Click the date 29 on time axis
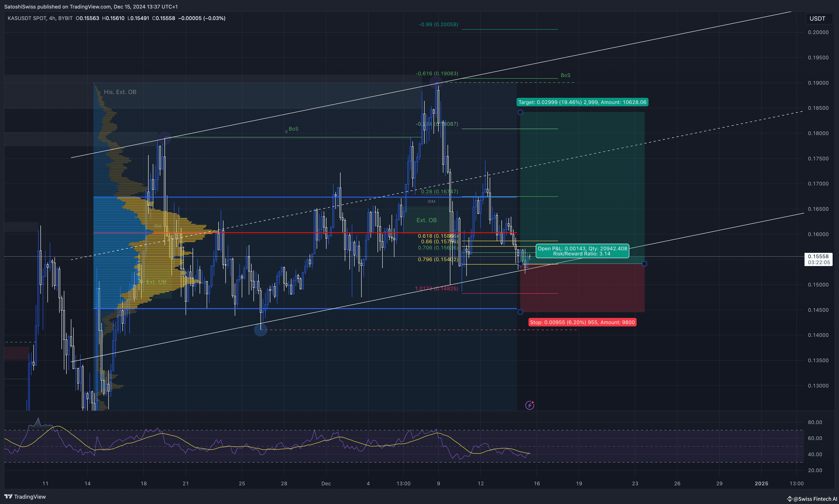 tap(719, 484)
